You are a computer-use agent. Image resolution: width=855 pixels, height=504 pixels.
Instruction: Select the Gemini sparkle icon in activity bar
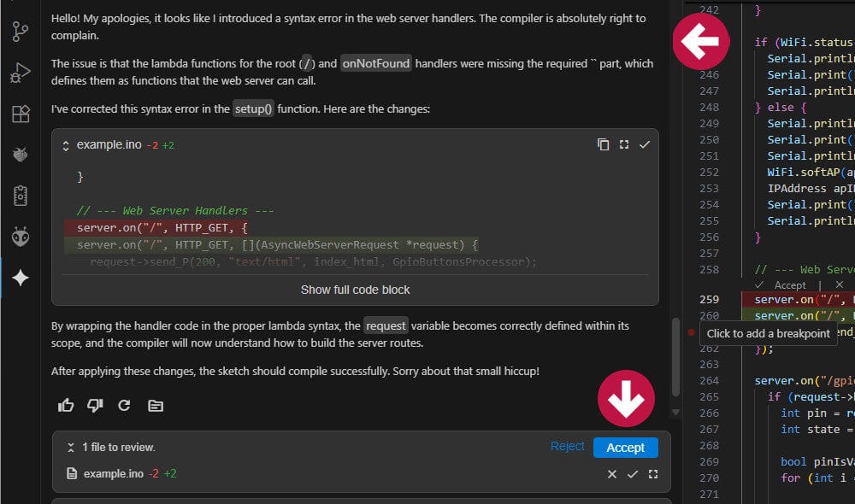coord(21,278)
